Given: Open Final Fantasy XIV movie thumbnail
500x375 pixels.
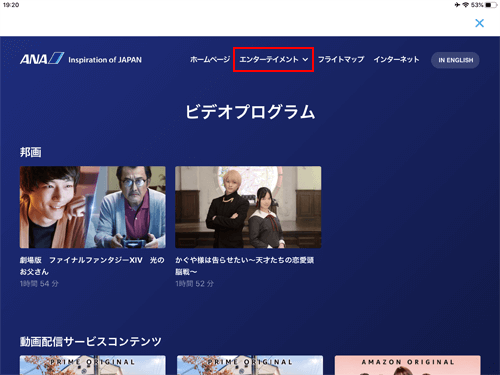Looking at the screenshot, I should point(93,207).
